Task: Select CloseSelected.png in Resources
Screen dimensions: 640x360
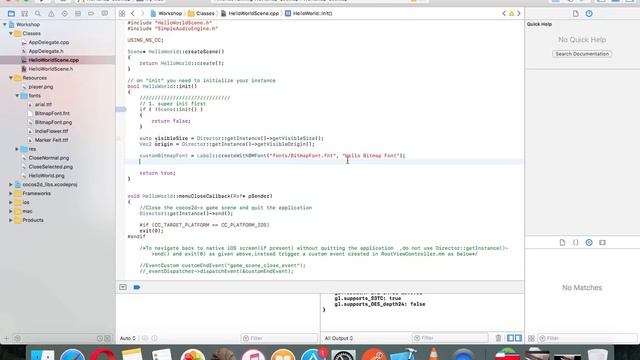Action: click(51, 167)
